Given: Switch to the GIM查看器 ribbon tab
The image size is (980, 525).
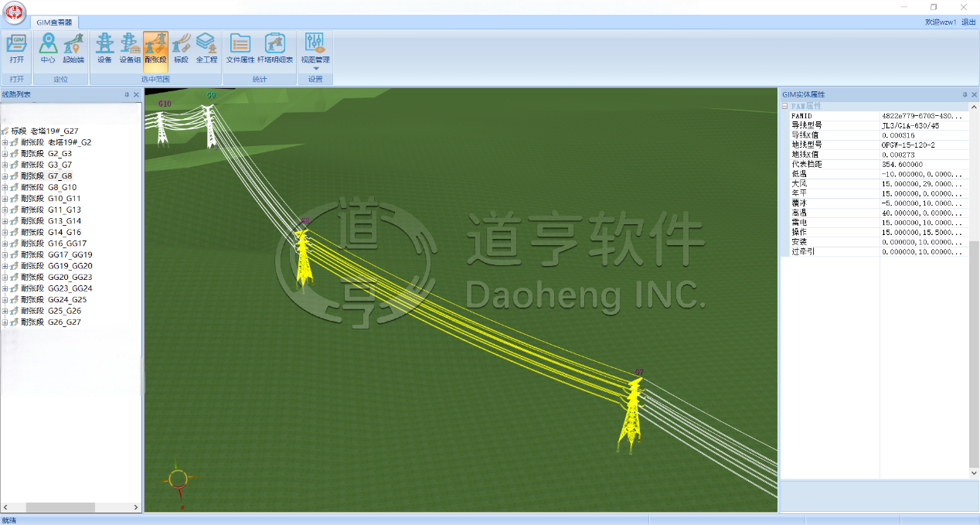Looking at the screenshot, I should tap(54, 22).
